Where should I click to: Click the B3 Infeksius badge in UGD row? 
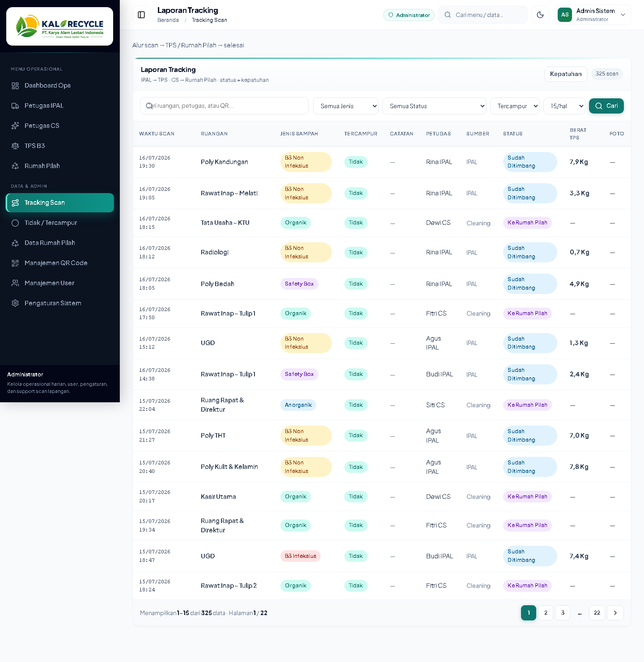point(301,556)
